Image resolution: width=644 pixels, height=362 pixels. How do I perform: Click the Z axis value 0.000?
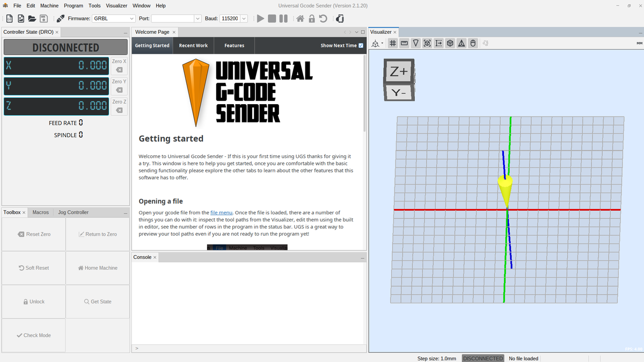pyautogui.click(x=93, y=106)
